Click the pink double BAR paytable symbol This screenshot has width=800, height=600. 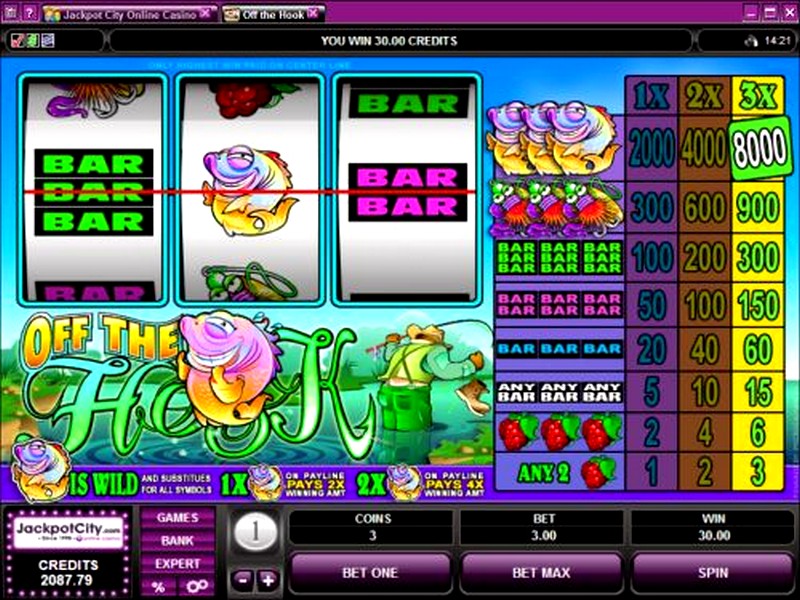tap(559, 304)
